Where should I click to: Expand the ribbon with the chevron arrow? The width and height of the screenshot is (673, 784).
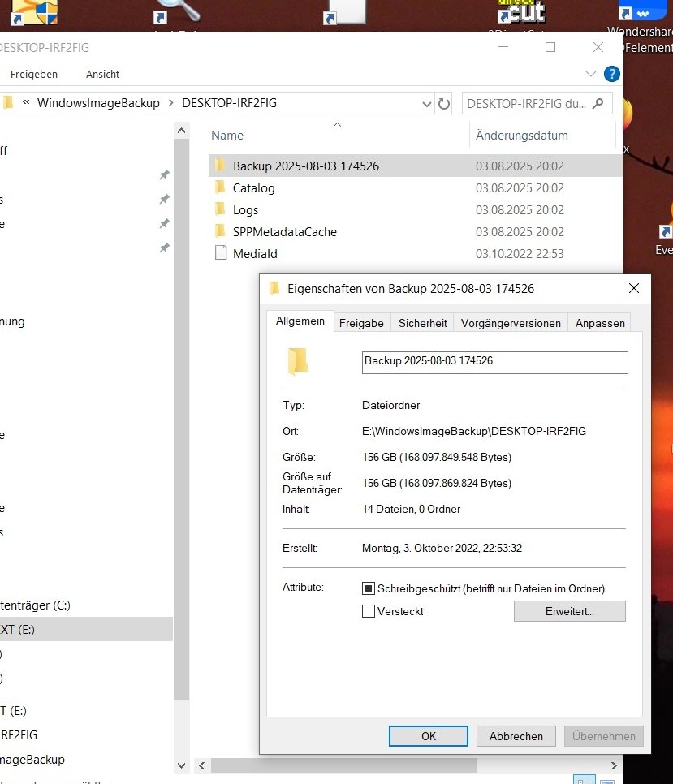pos(590,74)
